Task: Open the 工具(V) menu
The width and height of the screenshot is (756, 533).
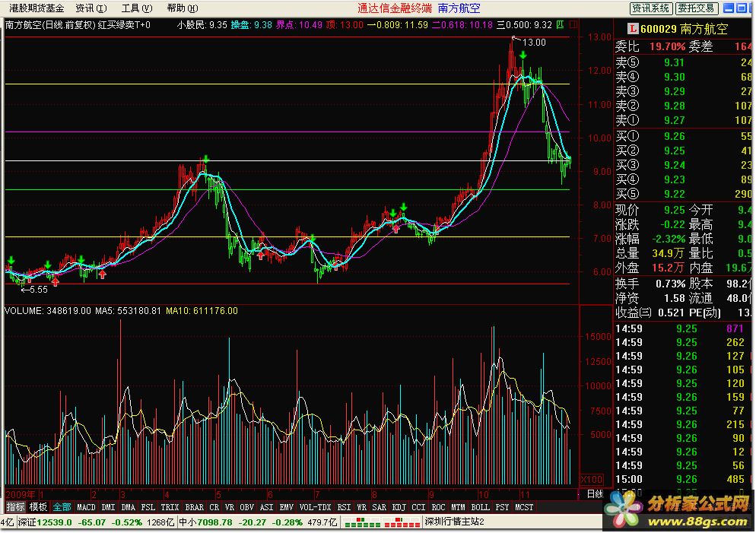Action: click(x=137, y=8)
